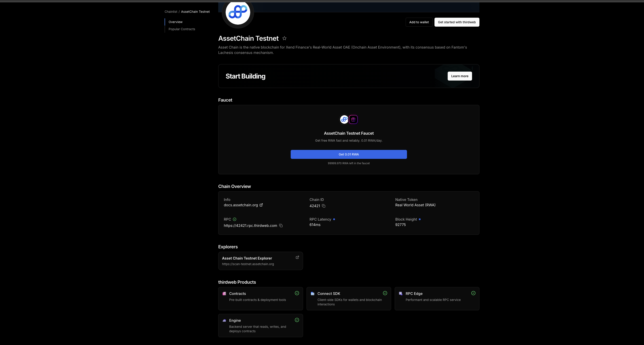
Task: Go to Chainlist breadcrumb
Action: pyautogui.click(x=171, y=12)
